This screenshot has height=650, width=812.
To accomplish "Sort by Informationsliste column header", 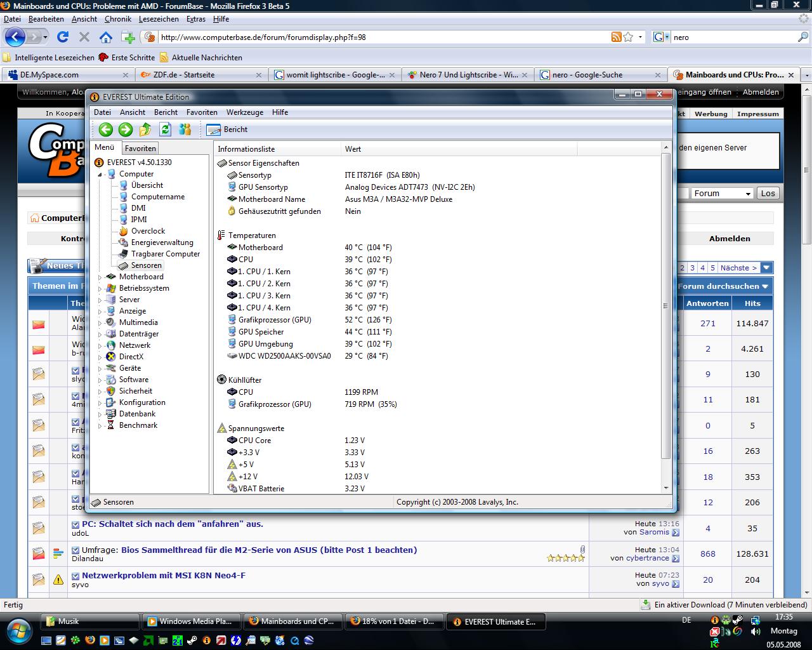I will pyautogui.click(x=278, y=149).
